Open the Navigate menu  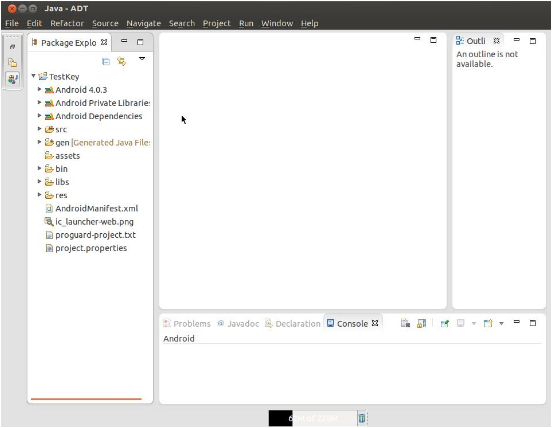[144, 23]
